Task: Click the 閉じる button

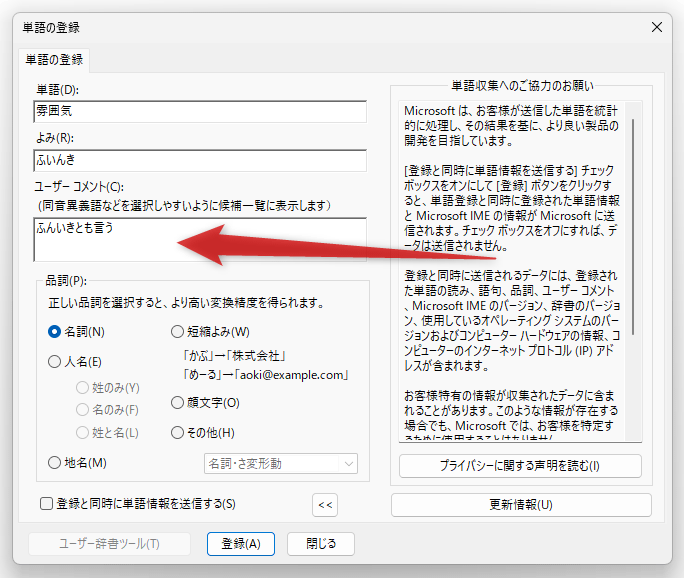Action: pos(321,544)
